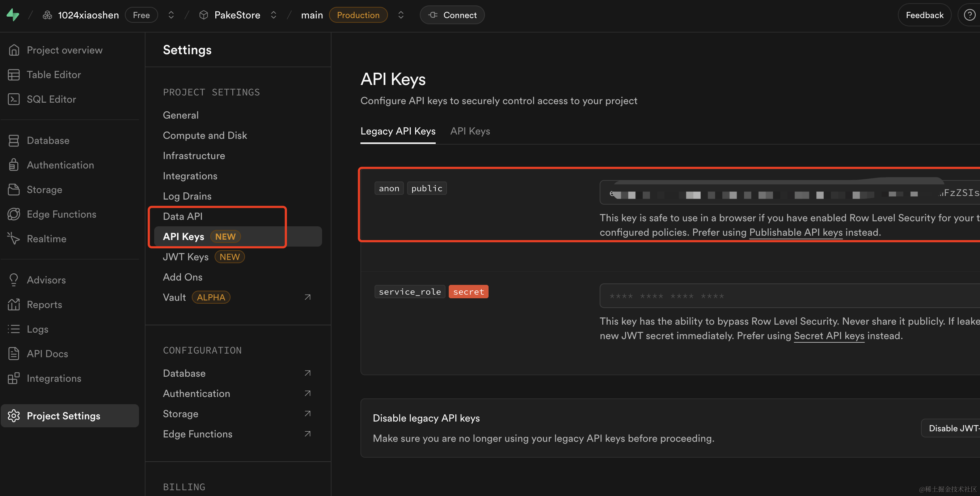Switch to the new API Keys tab
This screenshot has height=496, width=980.
[470, 131]
